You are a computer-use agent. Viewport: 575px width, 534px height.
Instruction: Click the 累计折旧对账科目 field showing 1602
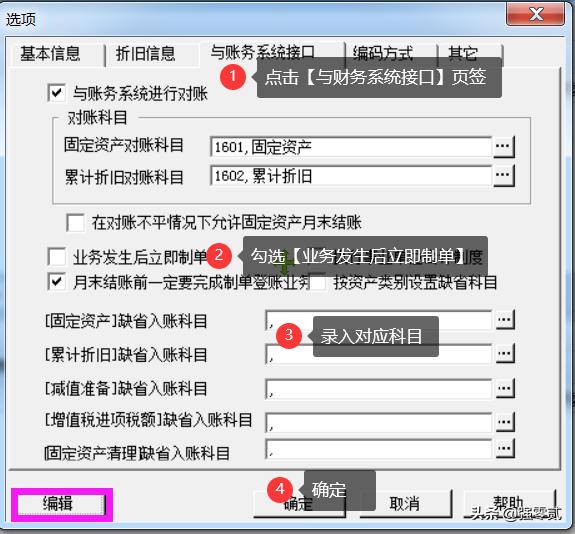tap(351, 176)
